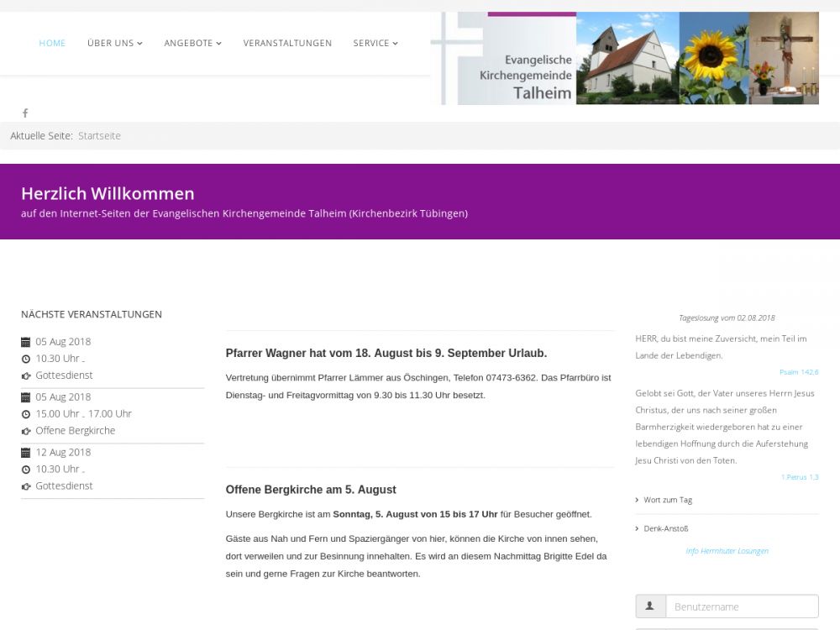Click the clock icon next to 15.00 Uhr
Viewport: 840px width, 630px height.
[x=25, y=414]
